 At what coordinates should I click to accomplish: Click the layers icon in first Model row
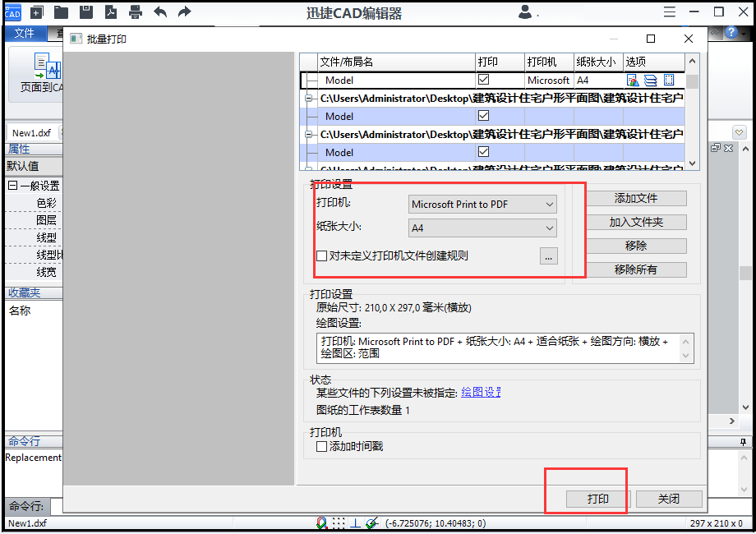pos(651,80)
